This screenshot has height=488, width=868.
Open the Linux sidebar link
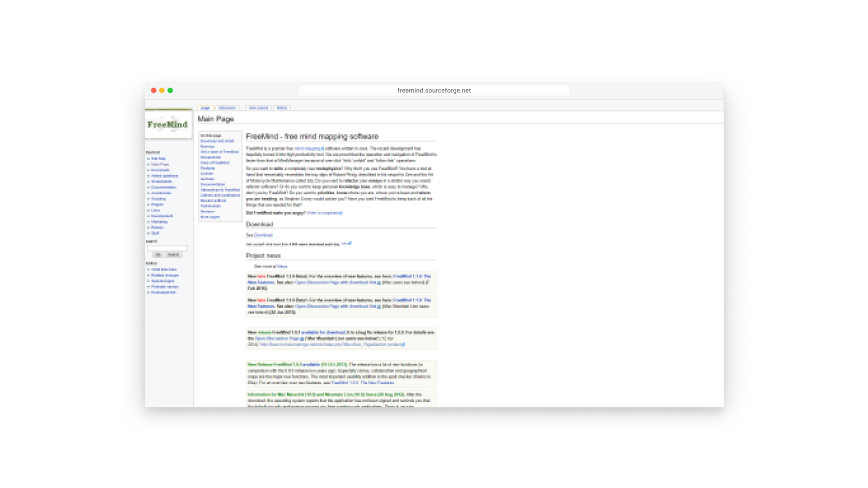coord(156,210)
